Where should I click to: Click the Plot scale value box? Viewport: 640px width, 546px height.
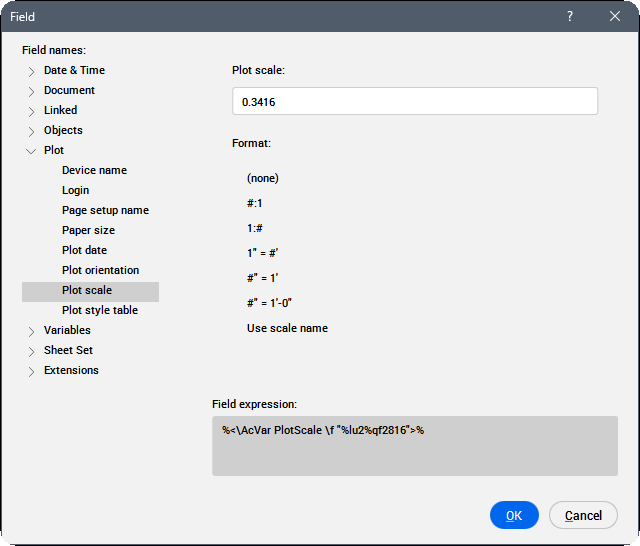point(414,101)
